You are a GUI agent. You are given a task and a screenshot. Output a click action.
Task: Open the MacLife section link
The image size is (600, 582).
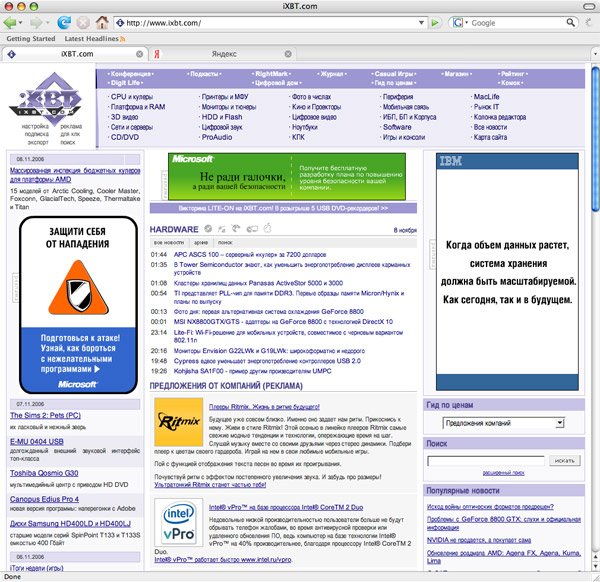click(486, 97)
